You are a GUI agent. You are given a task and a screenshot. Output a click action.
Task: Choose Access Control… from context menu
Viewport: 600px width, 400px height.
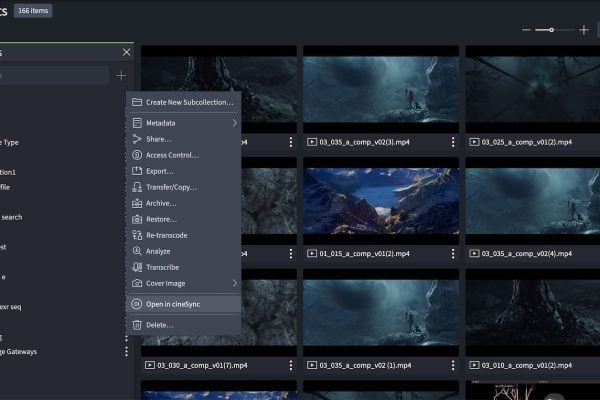184,155
